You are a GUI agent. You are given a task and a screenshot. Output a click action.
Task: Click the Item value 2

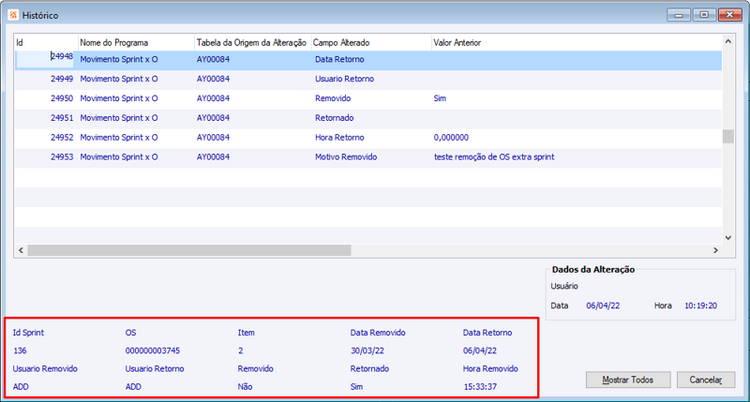tap(241, 351)
